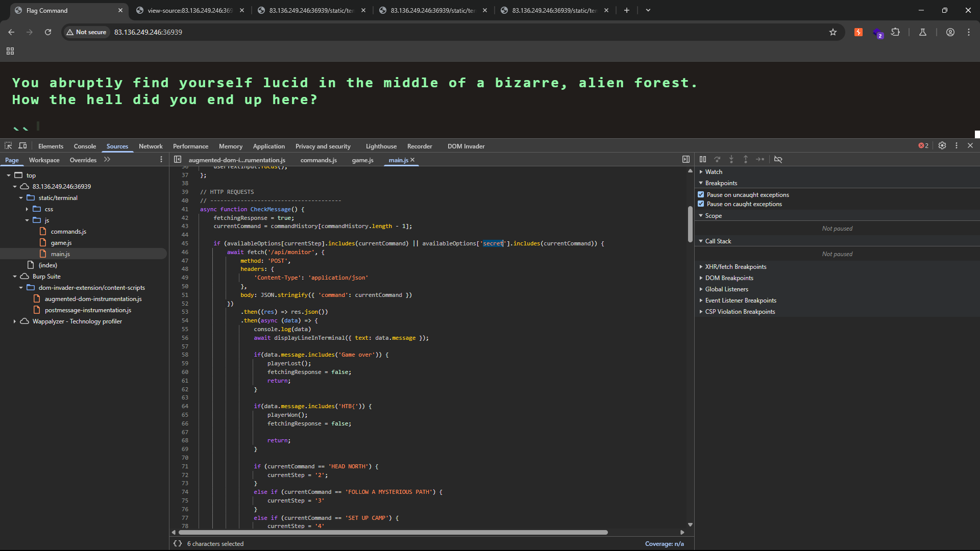The height and width of the screenshot is (551, 980).
Task: Switch to the Elements tab
Action: tap(51, 146)
